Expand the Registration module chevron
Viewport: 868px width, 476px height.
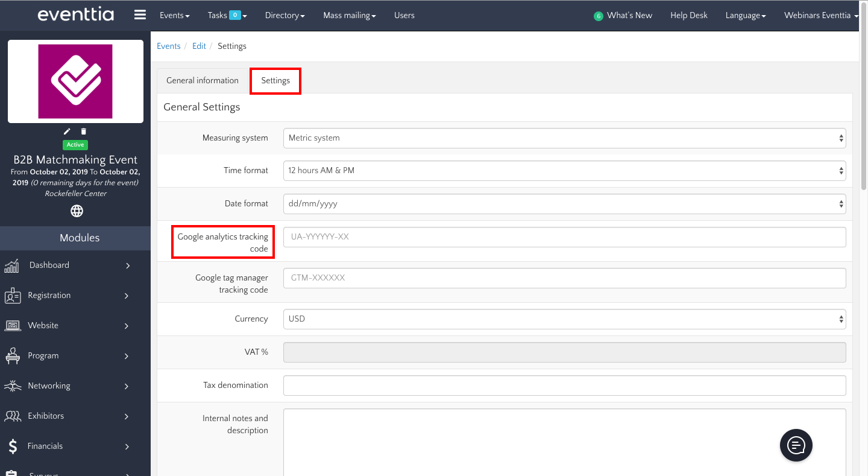tap(127, 296)
